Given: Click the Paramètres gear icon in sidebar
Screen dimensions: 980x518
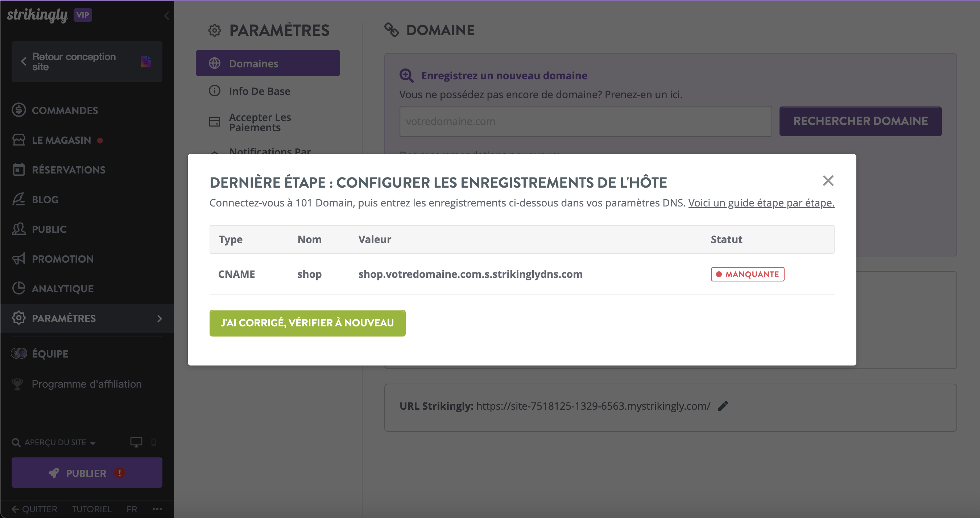Looking at the screenshot, I should 18,318.
